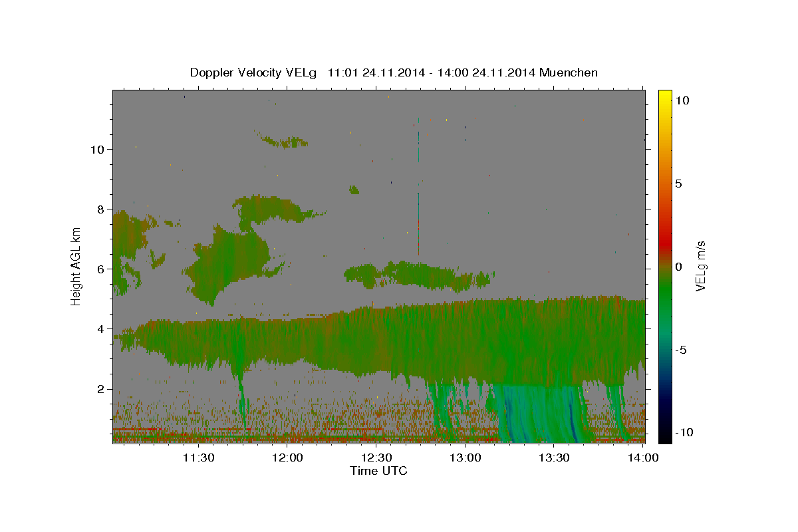The height and width of the screenshot is (532, 798).
Task: Click the colorbar value 10 label
Action: [x=682, y=100]
